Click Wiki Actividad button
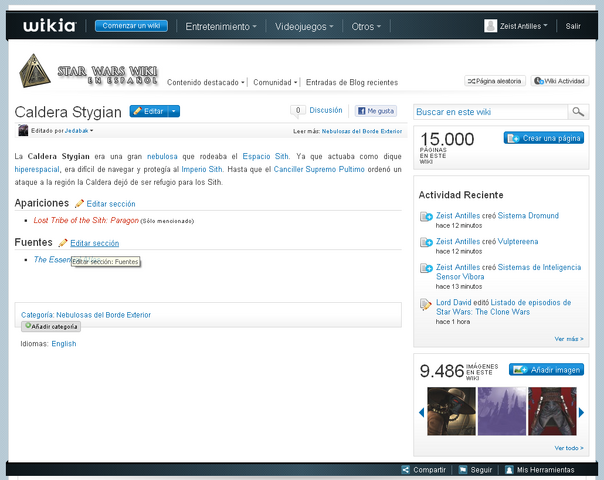 [x=560, y=81]
